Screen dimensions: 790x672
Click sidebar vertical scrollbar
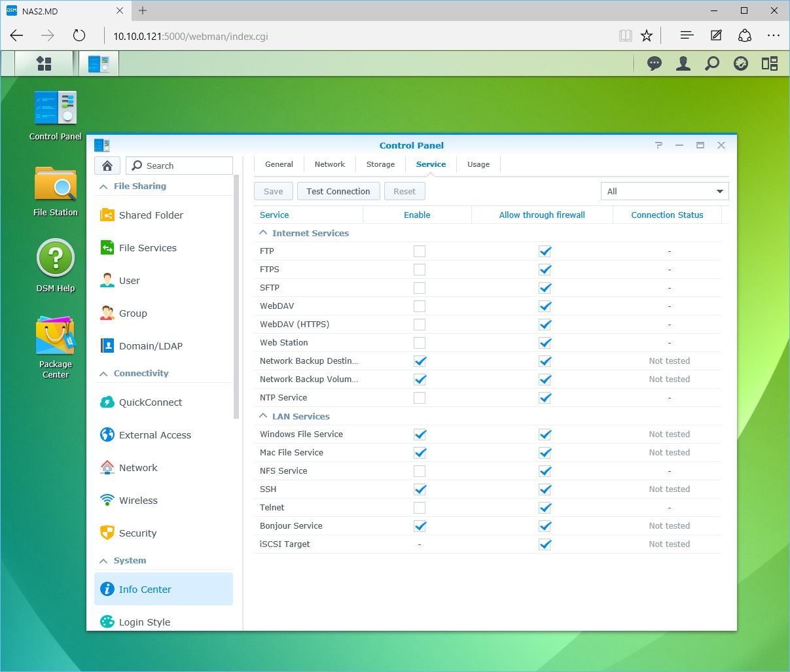[x=236, y=298]
